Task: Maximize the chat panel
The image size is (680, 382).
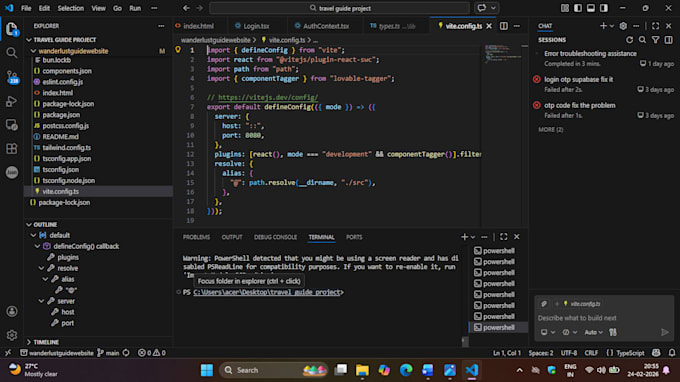Action: [x=655, y=26]
